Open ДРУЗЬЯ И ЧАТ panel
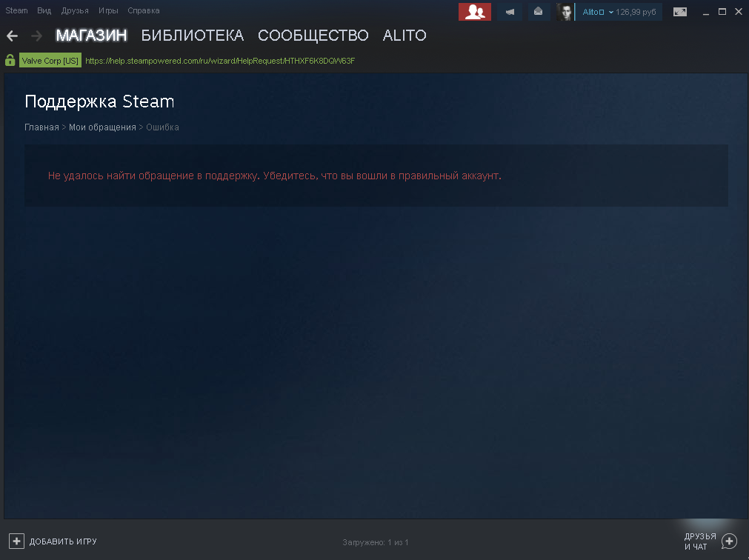Screen dimensions: 749x560 [700, 541]
